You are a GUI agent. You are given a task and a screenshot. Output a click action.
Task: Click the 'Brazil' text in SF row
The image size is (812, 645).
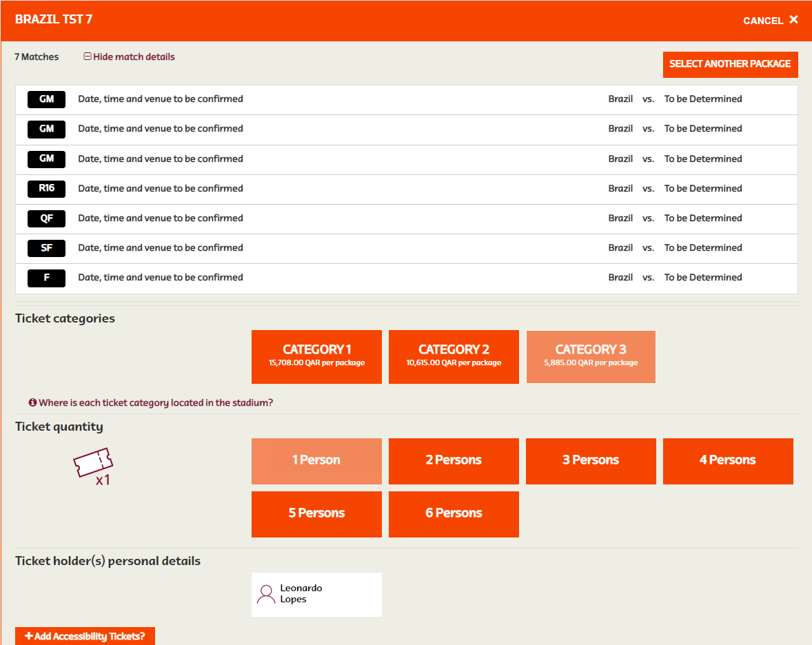[x=620, y=248]
